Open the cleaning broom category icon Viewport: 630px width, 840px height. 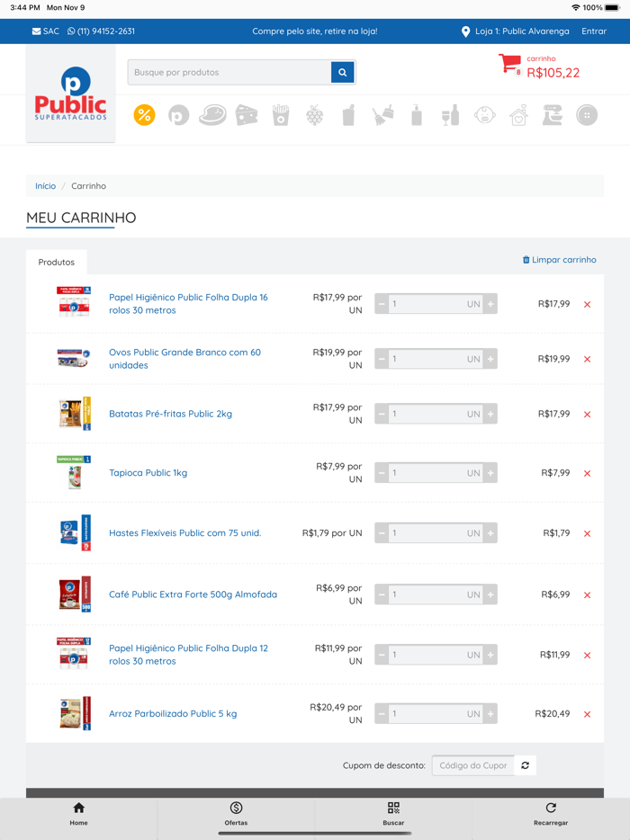(x=382, y=115)
